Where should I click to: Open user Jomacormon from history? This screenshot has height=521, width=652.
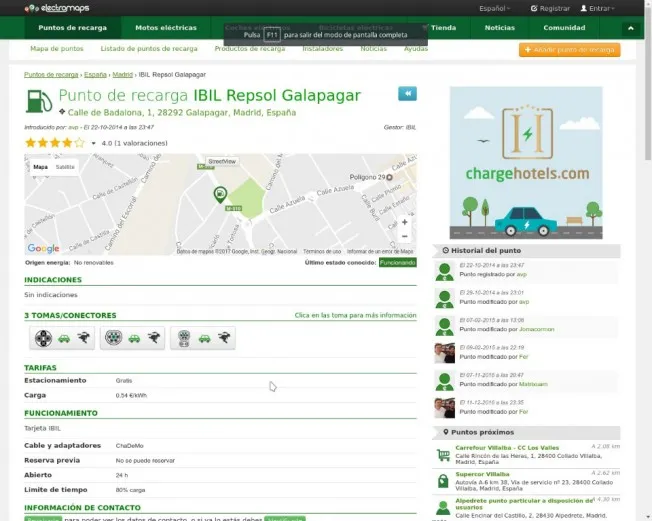(x=536, y=329)
